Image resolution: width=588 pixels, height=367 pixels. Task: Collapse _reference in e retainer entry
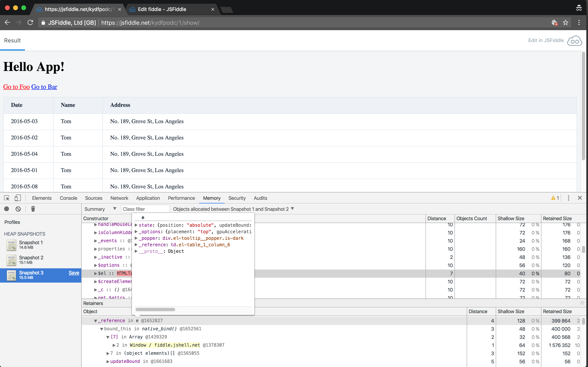(x=95, y=320)
